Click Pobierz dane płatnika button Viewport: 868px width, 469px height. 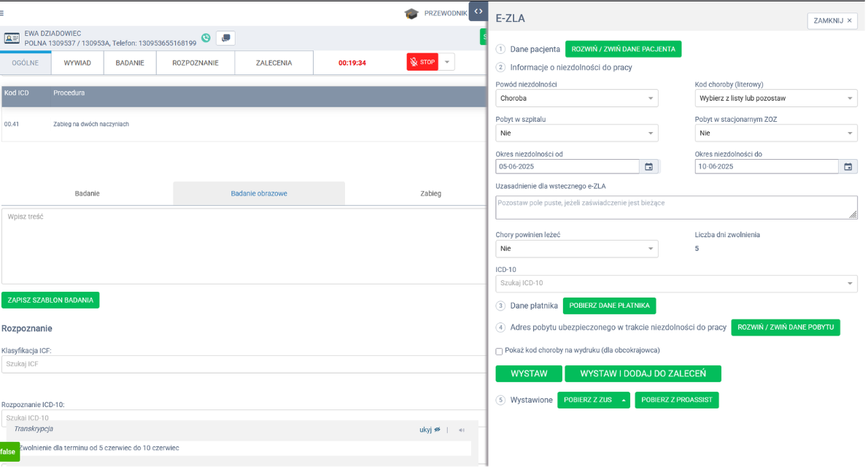click(x=609, y=306)
